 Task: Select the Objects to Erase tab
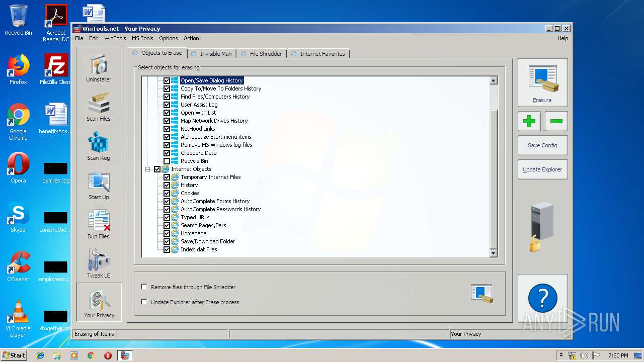click(157, 53)
